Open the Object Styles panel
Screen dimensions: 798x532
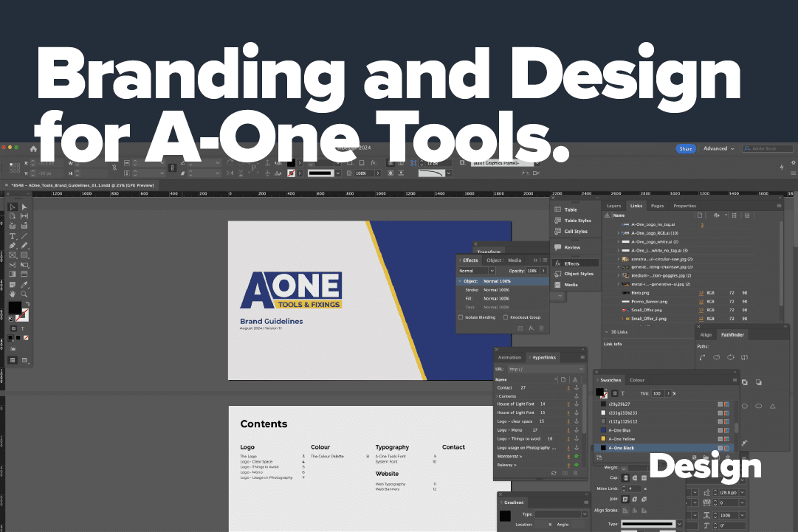[x=579, y=273]
